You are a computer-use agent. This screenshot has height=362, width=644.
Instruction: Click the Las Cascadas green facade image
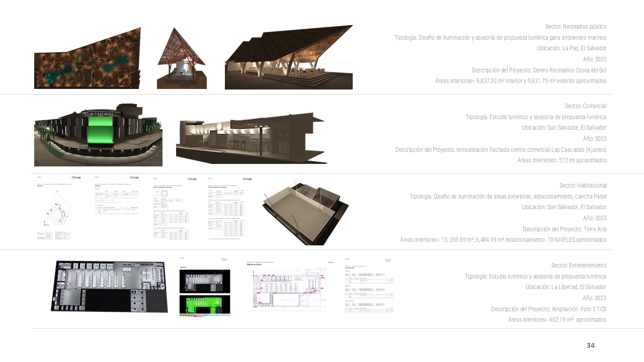98,135
